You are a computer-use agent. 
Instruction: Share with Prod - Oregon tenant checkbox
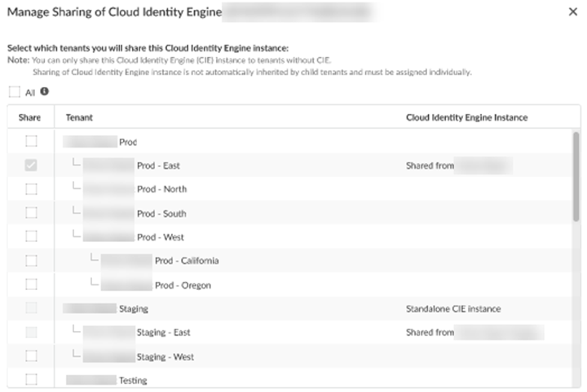point(31,285)
